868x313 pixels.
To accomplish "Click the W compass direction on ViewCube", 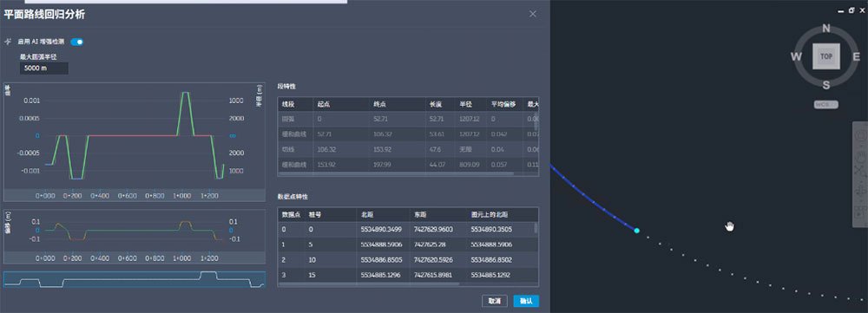I will pos(796,56).
